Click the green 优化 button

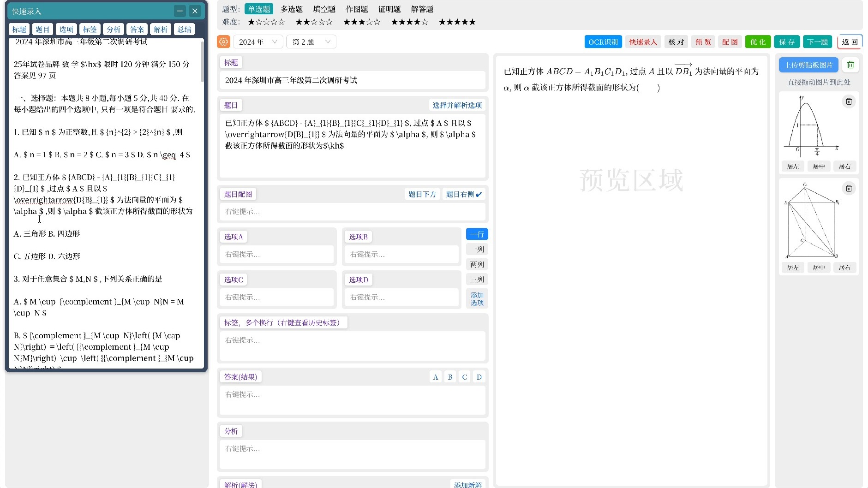(x=758, y=42)
